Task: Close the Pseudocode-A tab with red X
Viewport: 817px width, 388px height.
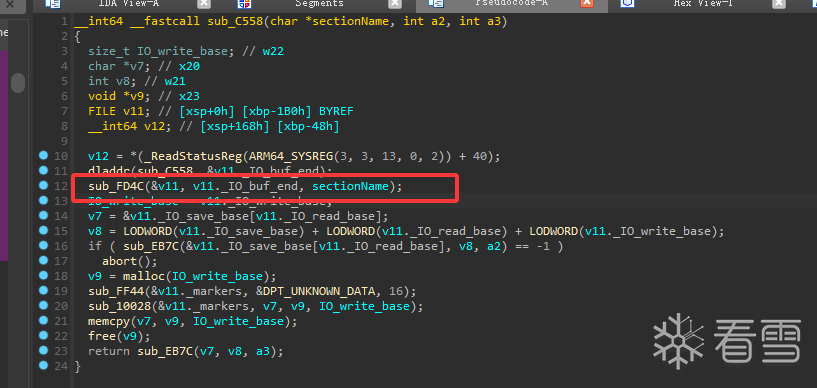Action: [587, 3]
